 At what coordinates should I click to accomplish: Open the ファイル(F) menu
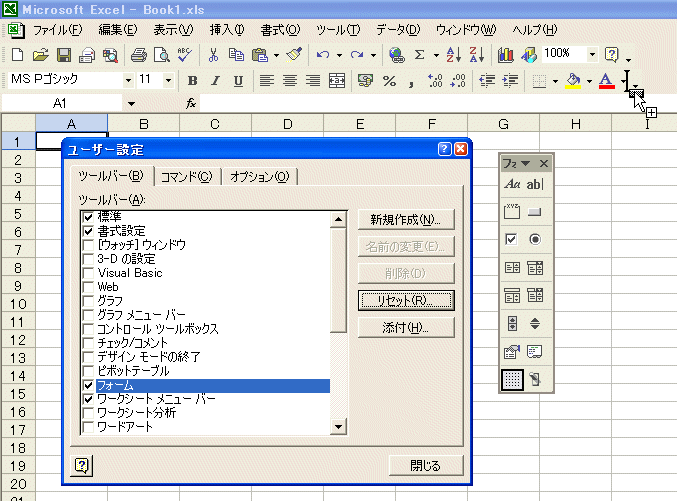point(57,30)
